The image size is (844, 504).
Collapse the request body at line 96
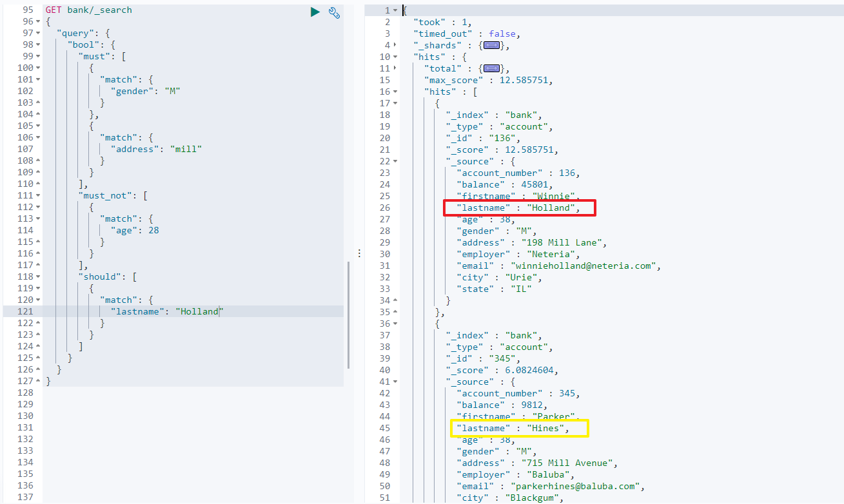click(x=39, y=22)
